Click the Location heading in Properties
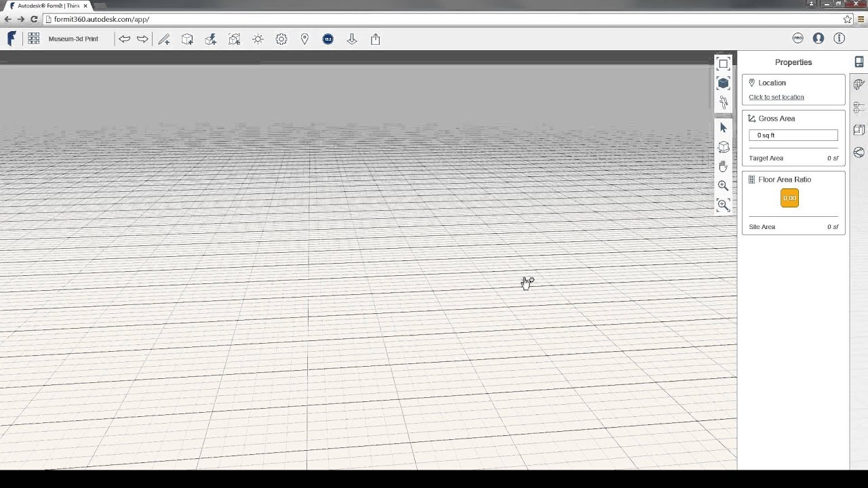 point(772,83)
